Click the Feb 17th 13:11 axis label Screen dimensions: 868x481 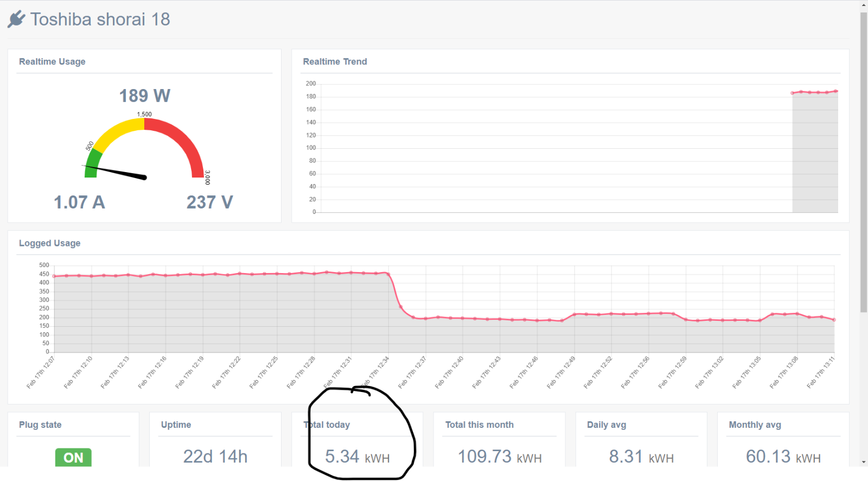point(821,372)
